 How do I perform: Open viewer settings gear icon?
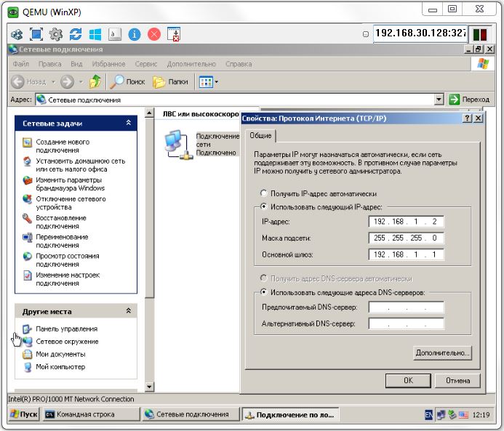[x=56, y=34]
